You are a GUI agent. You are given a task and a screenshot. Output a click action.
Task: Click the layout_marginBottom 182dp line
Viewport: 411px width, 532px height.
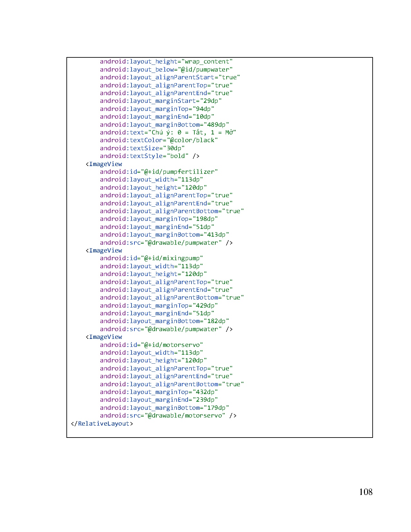pos(164,321)
